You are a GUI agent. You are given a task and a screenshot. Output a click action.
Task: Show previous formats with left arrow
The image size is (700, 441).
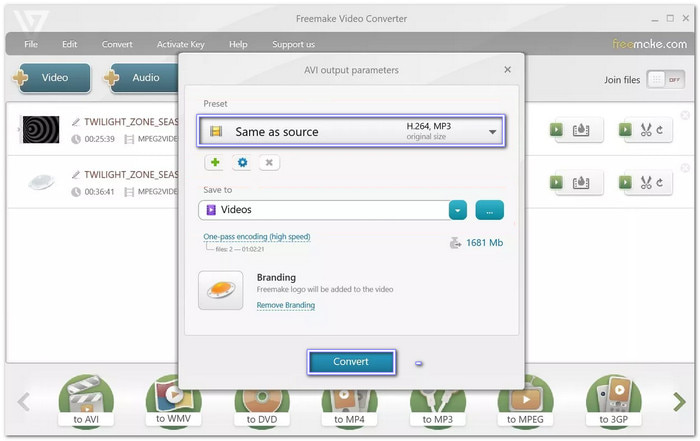(24, 402)
